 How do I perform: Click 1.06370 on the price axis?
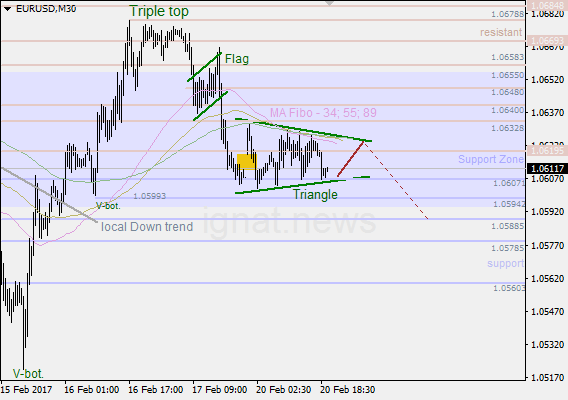(547, 113)
